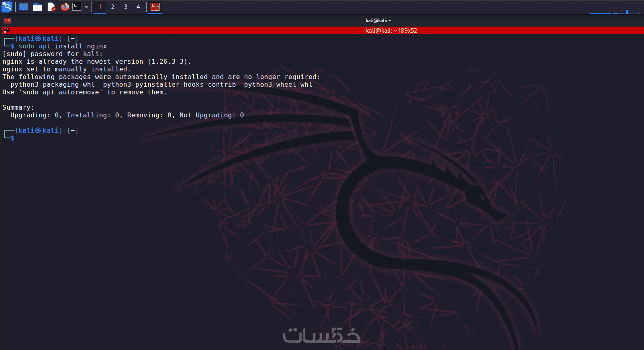Click the '[sudo] password for kali:' line
The image size is (644, 350).
pos(53,54)
